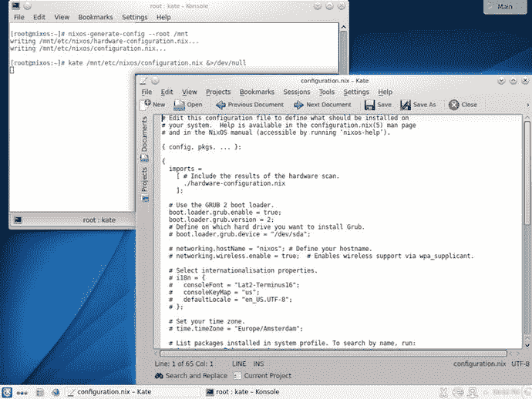The image size is (532, 399).
Task: Open the Konsole Bookmarks menu
Action: tap(96, 17)
